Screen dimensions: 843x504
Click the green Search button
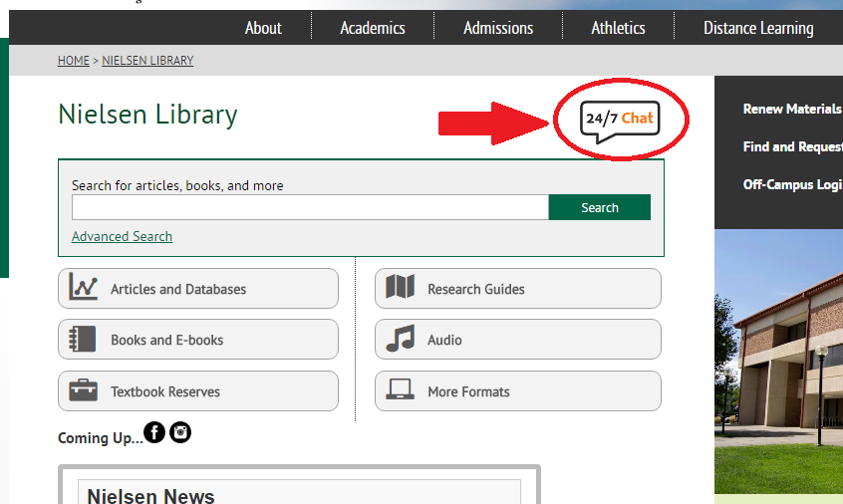click(x=600, y=207)
